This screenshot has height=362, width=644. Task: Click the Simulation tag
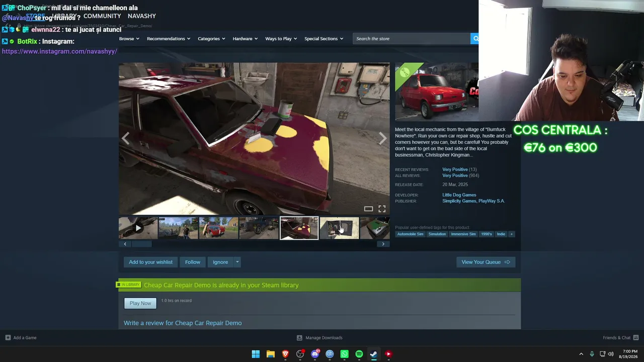(437, 234)
